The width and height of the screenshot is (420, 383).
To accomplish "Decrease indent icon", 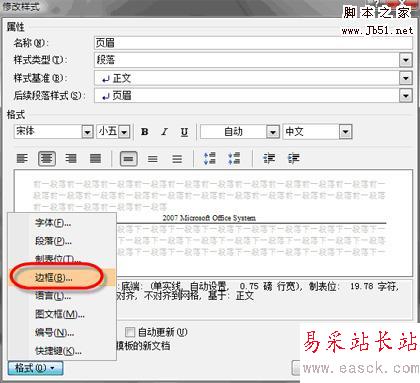I will pyautogui.click(x=269, y=159).
